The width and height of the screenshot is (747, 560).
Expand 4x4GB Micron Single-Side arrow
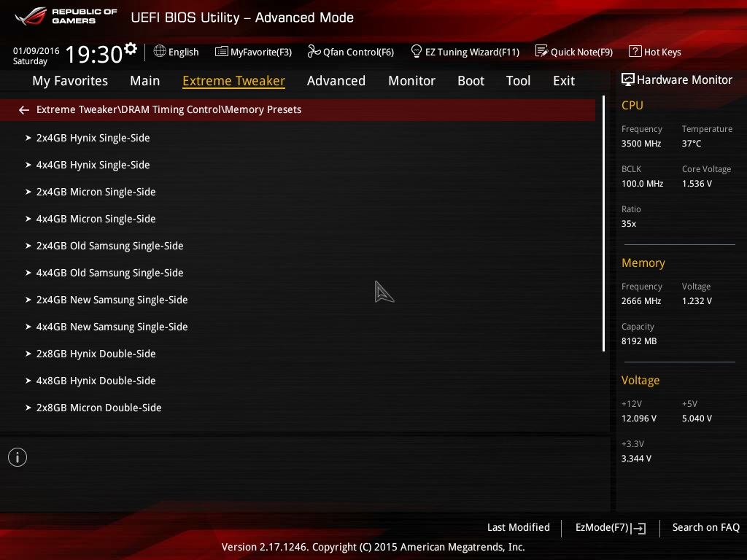pyautogui.click(x=28, y=219)
